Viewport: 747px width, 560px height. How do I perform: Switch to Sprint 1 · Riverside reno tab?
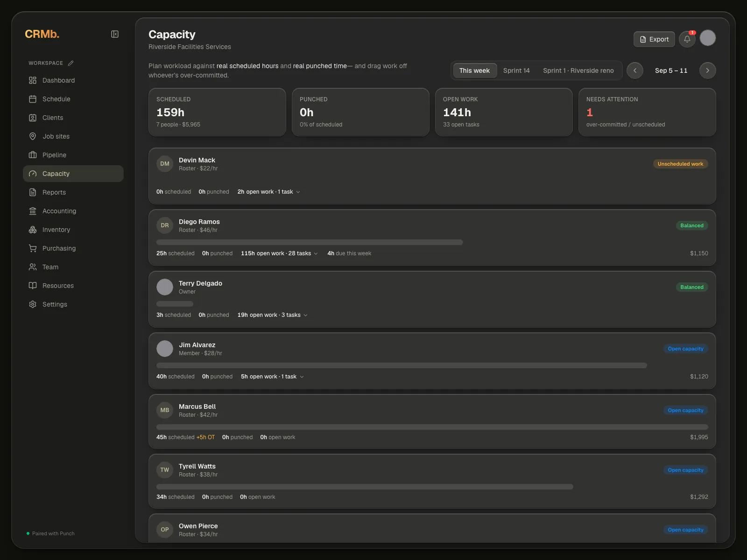[578, 70]
